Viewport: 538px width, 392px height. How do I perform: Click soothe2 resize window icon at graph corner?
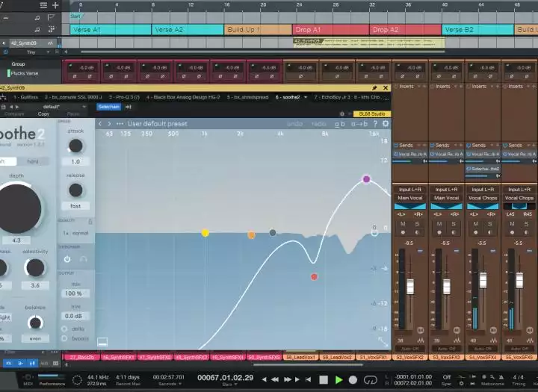(x=383, y=341)
